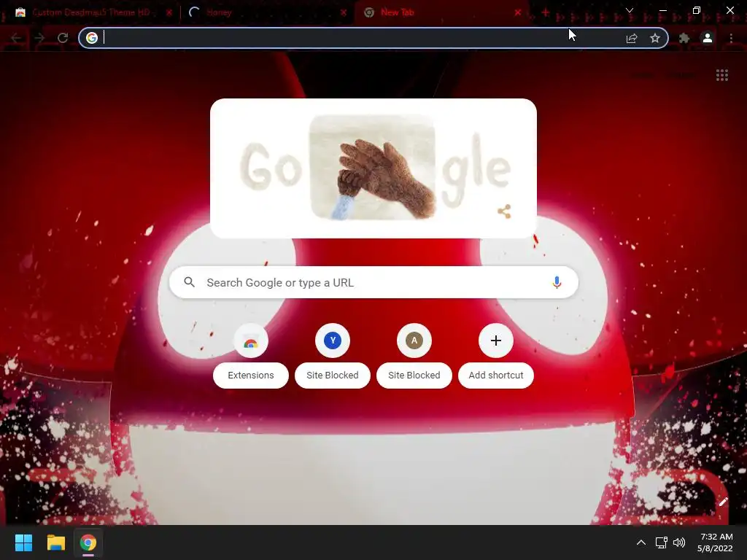Screen dimensions: 747x560
Task: Click the Site Blocked label under Y icon
Action: point(333,376)
